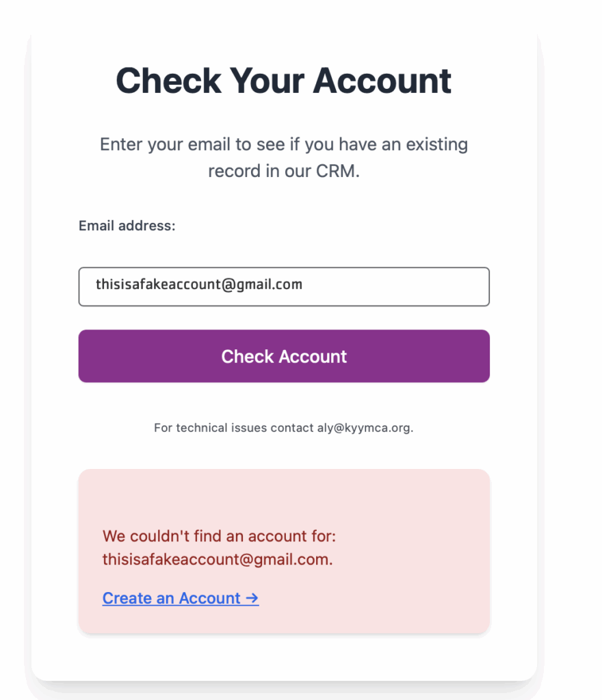Click the "For technical issues contact" text

(233, 428)
